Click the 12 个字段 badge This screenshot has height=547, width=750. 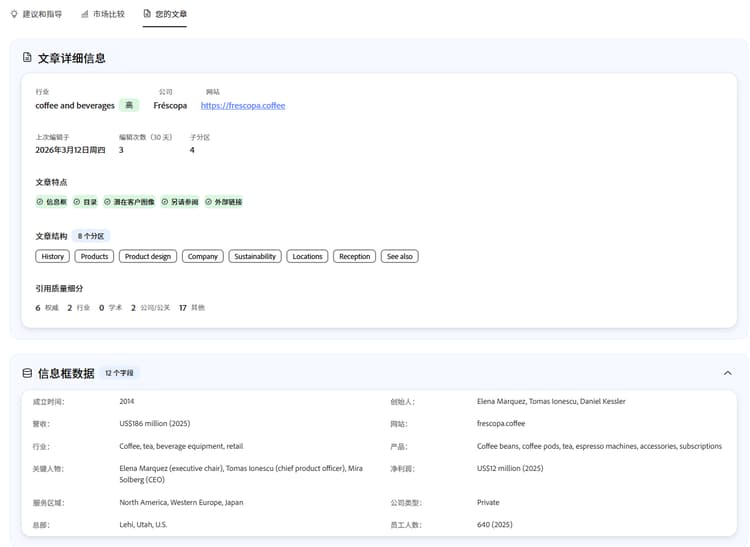pos(120,372)
